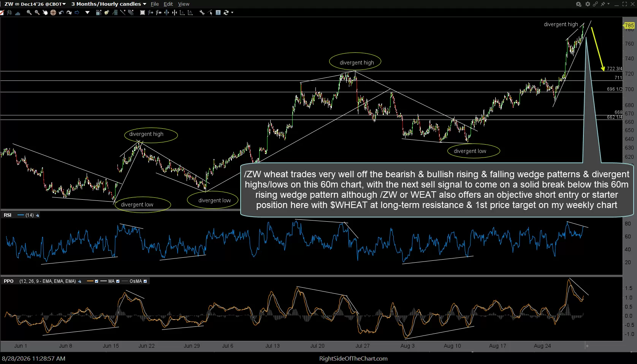637x364 pixels.
Task: Open the View menu
Action: click(x=184, y=4)
